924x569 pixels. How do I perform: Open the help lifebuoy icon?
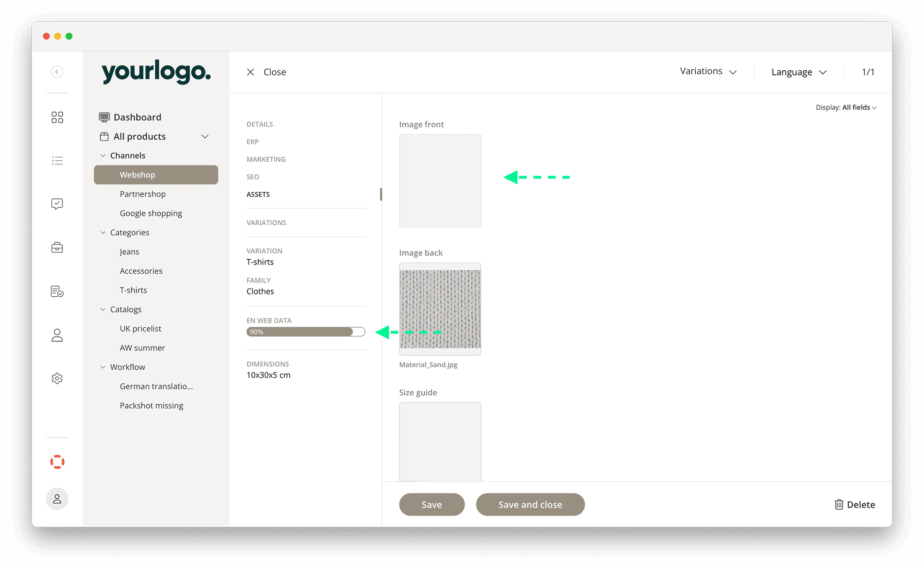(57, 461)
